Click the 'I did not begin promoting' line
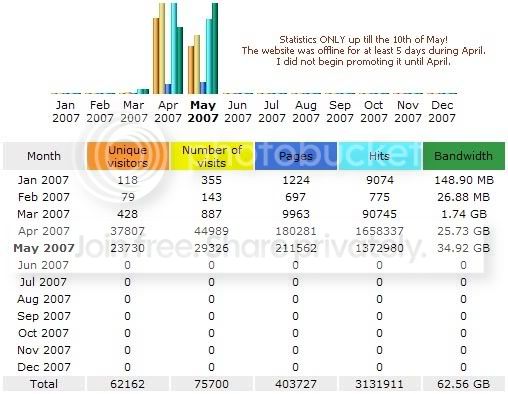The image size is (508, 394). [363, 62]
